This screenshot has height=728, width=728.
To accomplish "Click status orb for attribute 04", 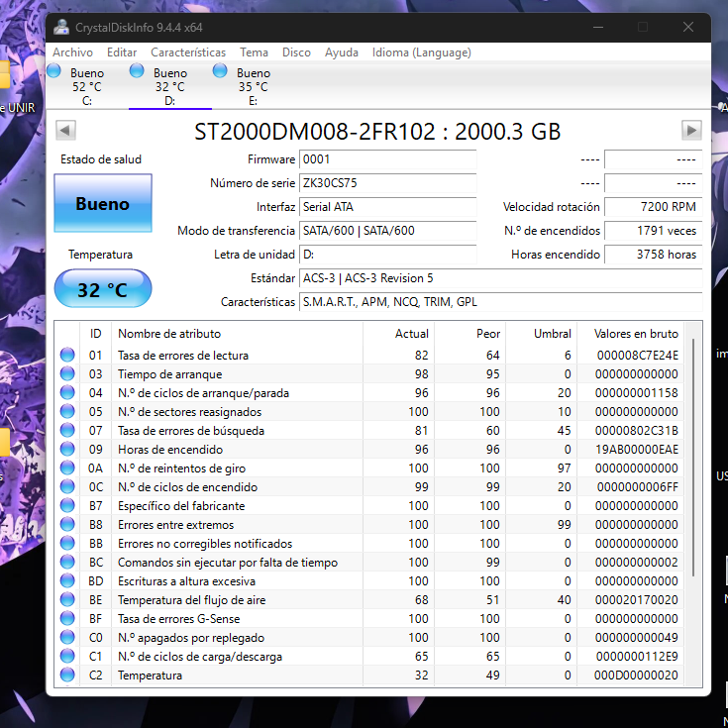I will click(67, 393).
